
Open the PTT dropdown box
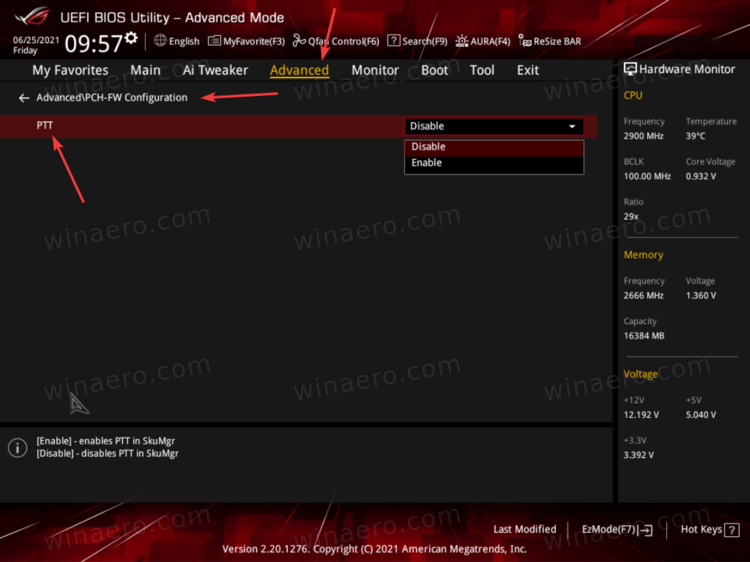pyautogui.click(x=494, y=126)
